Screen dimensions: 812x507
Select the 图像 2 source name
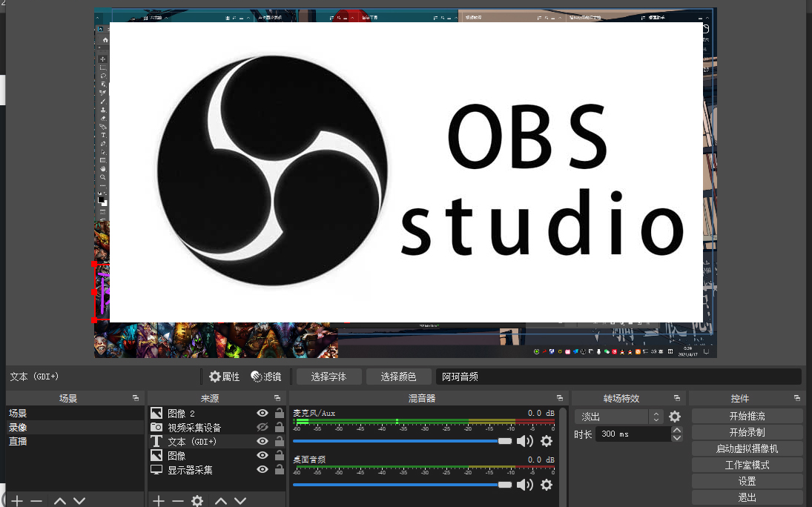(x=181, y=414)
